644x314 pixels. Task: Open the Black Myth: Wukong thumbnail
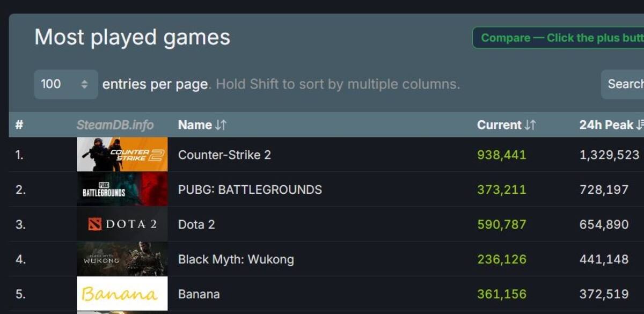[122, 259]
